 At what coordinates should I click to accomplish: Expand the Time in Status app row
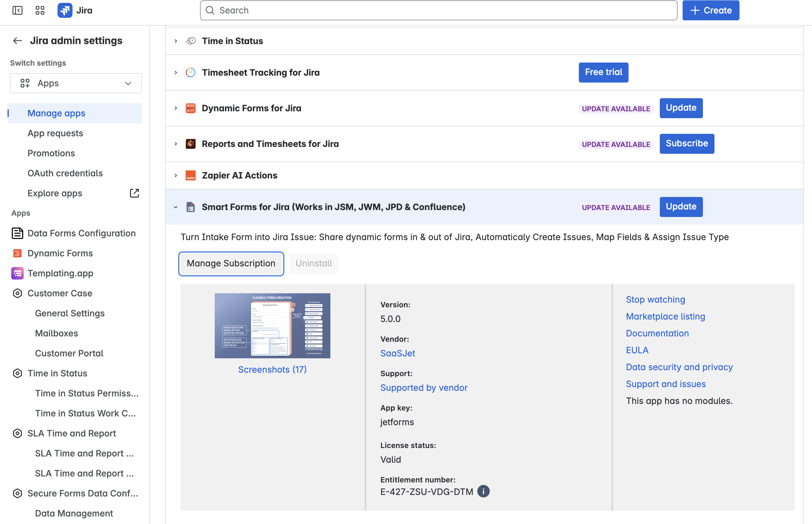point(176,41)
